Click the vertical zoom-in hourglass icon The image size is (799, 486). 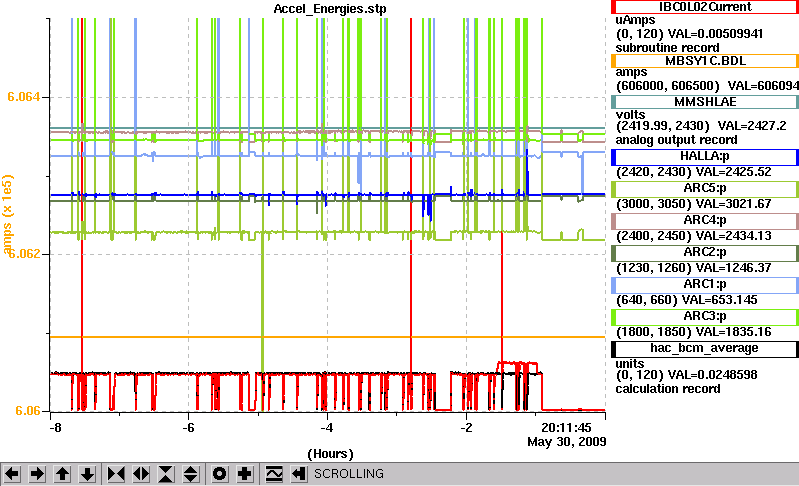tap(166, 474)
